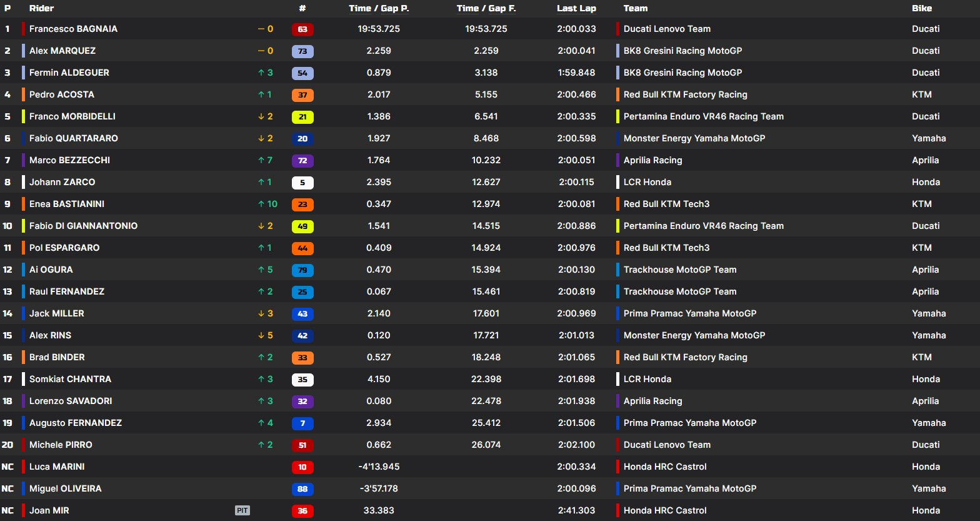Viewport: 980px width, 521px height.
Task: Open Trackhouse MotoGP Team for Ai Ogura
Action: point(679,270)
